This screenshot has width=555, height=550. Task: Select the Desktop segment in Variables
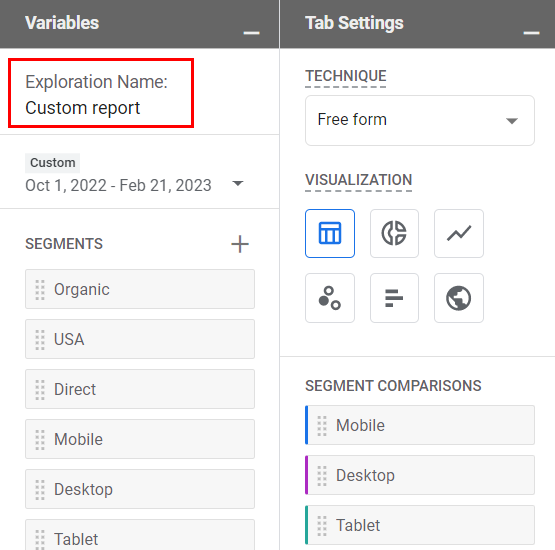tap(140, 489)
